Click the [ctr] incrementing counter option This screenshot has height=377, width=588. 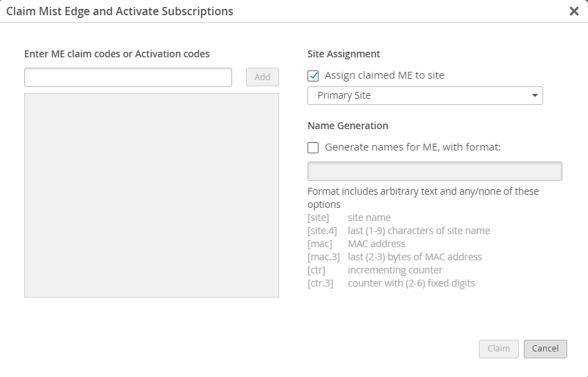[x=317, y=270]
